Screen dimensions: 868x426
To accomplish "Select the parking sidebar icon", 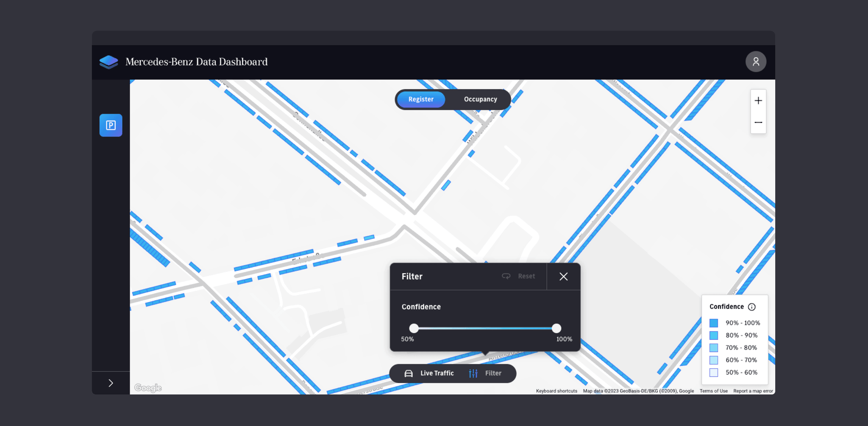I will click(x=111, y=125).
